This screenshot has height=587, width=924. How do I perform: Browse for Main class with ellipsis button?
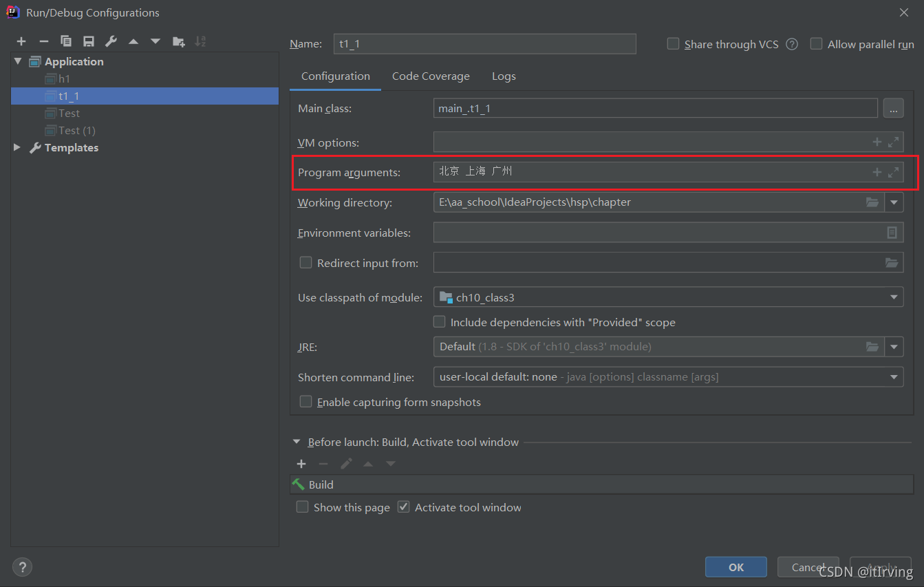point(893,108)
